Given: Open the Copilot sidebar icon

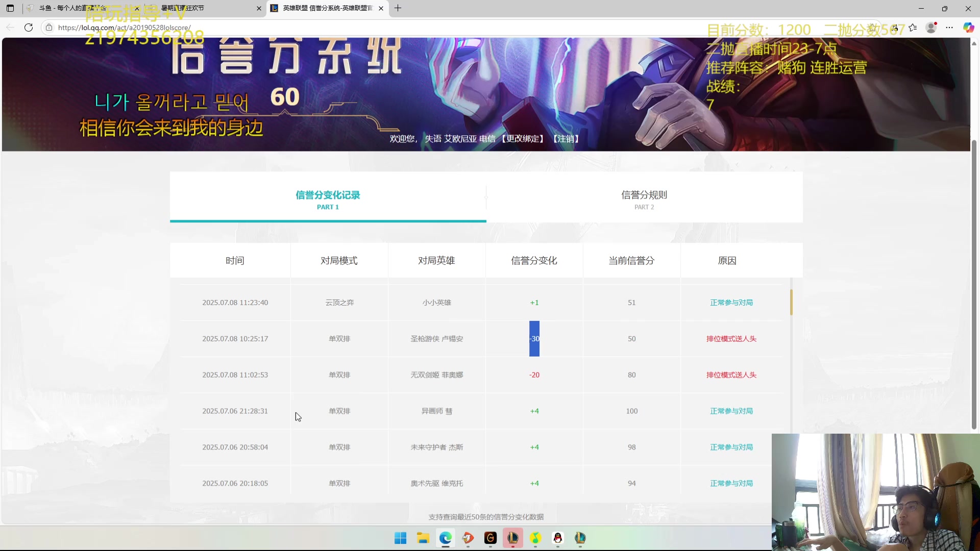Looking at the screenshot, I should [968, 28].
